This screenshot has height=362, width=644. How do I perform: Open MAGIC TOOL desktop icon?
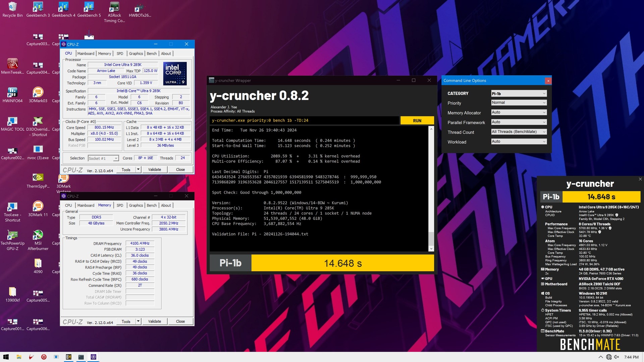12,123
